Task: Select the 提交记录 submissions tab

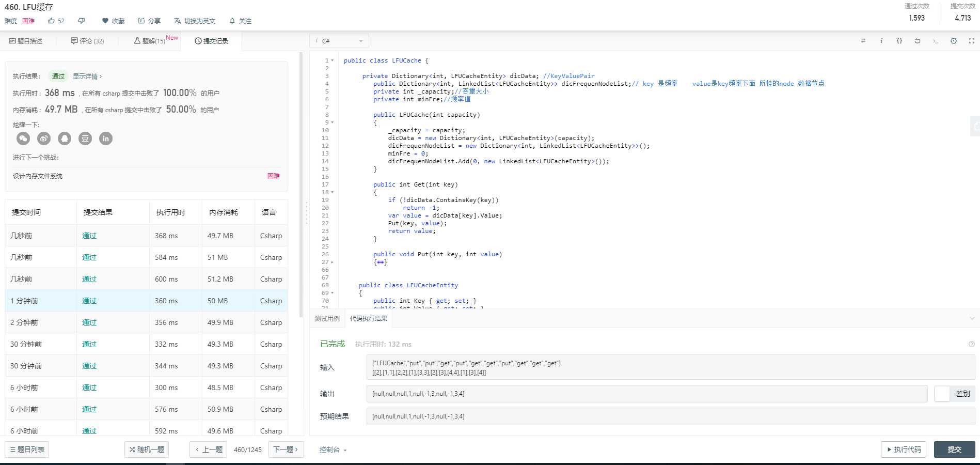Action: (212, 41)
